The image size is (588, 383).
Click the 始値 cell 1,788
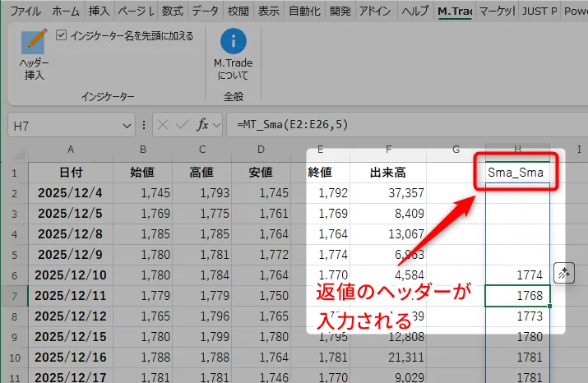pos(143,358)
